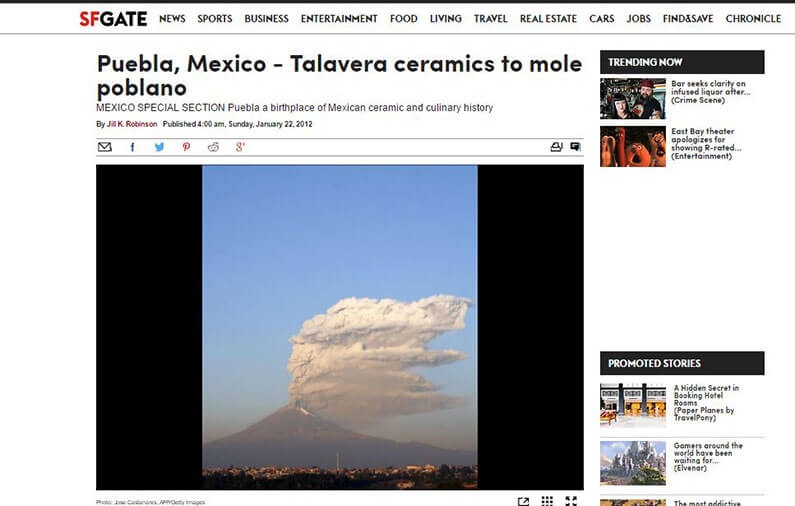Share article on Twitter
Screen dimensions: 795x506
pos(159,147)
